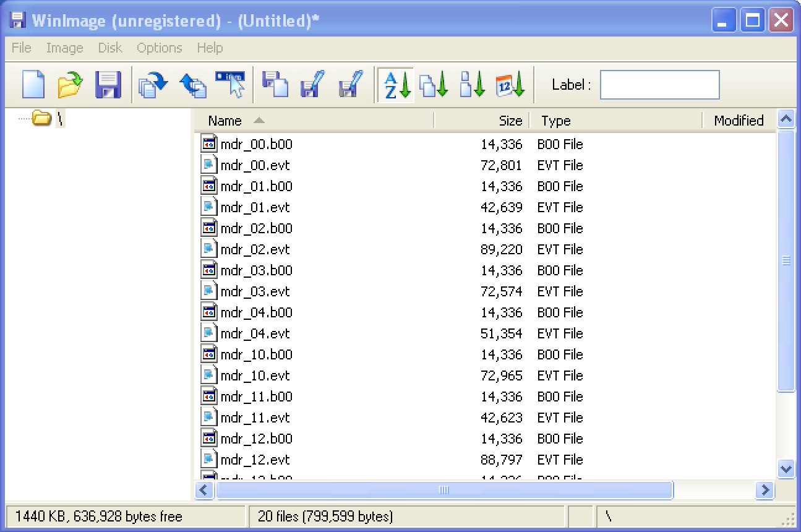Open the Options menu

click(x=160, y=48)
